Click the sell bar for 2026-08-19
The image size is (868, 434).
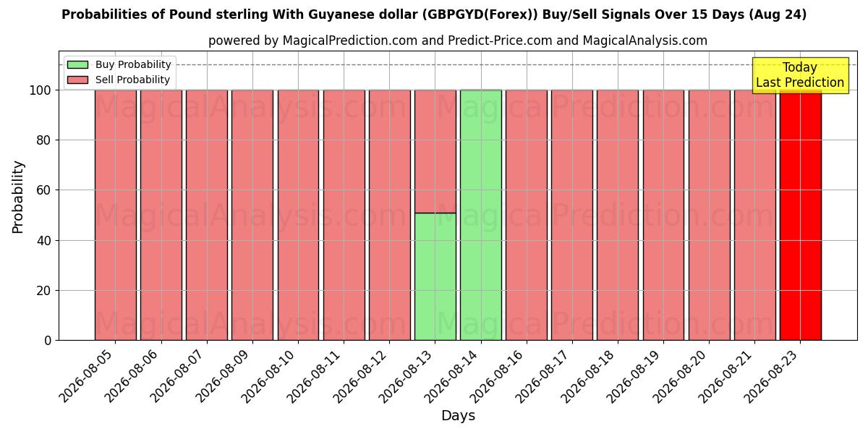click(x=663, y=215)
